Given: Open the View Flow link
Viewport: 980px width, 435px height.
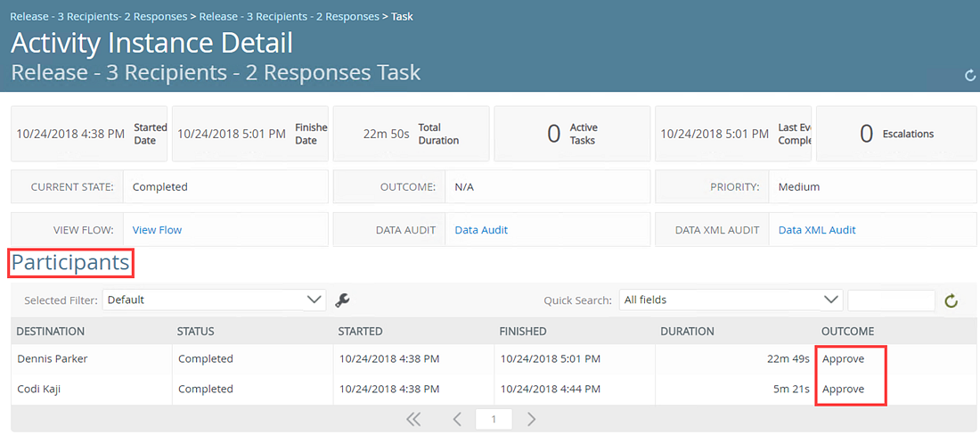Looking at the screenshot, I should [157, 230].
